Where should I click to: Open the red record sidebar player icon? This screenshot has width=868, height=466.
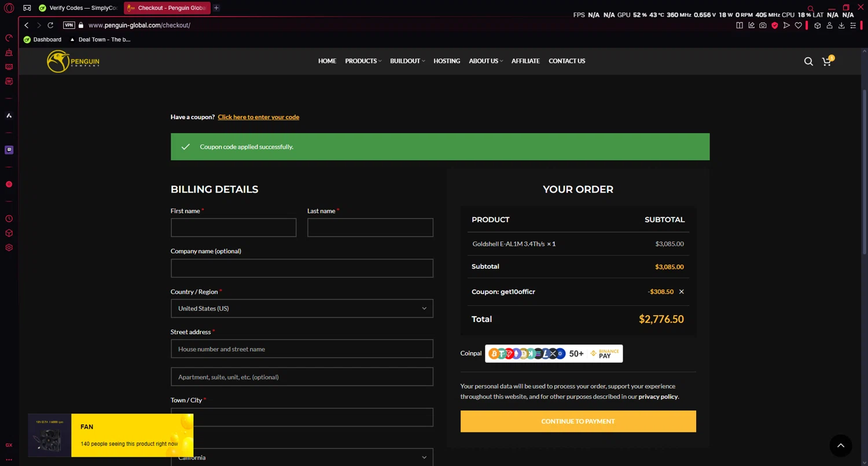(9, 184)
